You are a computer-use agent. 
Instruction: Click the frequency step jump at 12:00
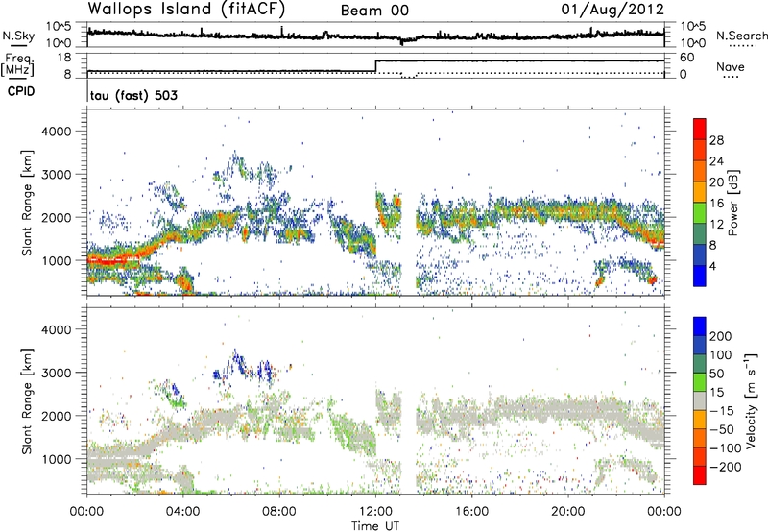click(375, 66)
